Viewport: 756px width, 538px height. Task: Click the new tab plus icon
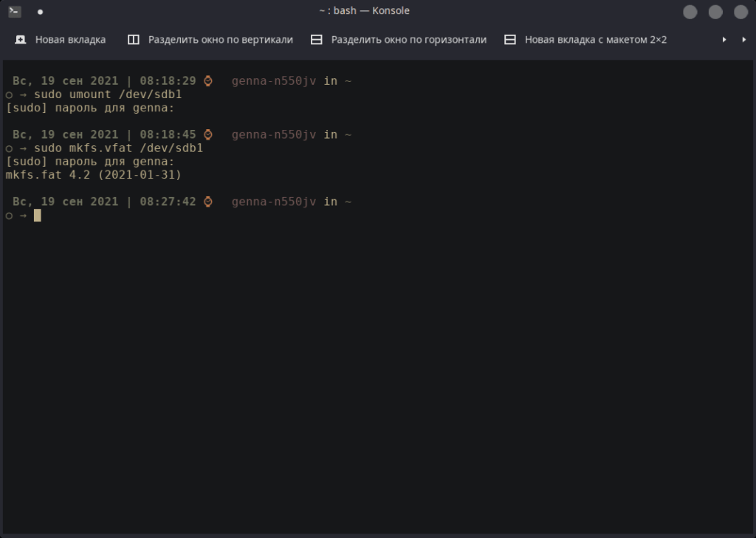click(x=20, y=40)
